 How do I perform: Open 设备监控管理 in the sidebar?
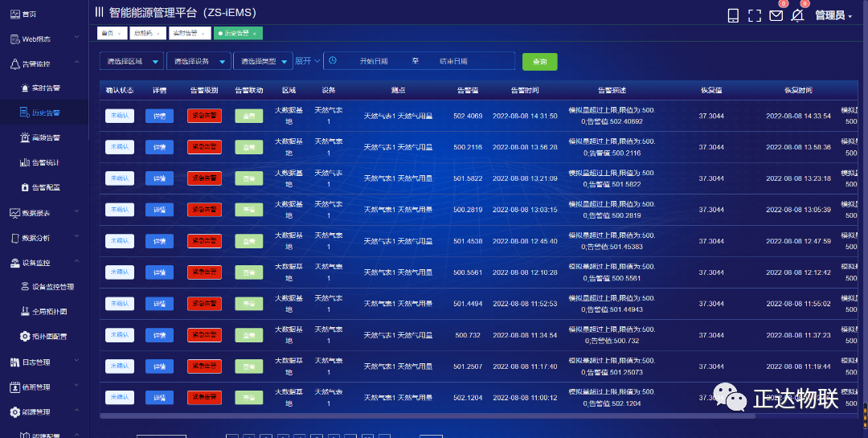(47, 287)
